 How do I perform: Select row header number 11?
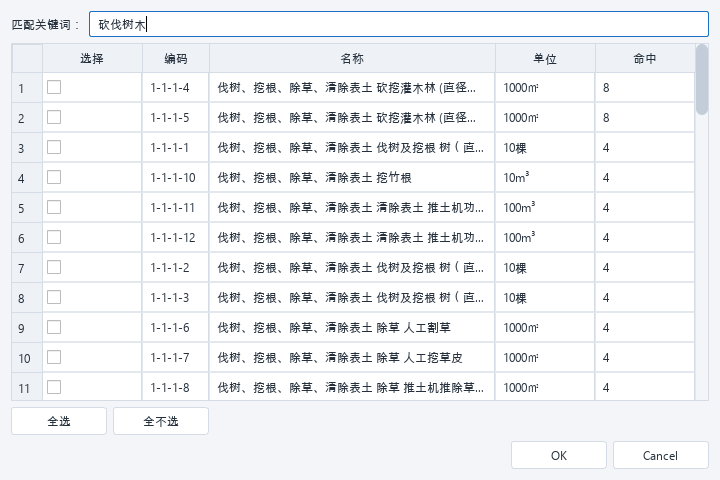27,387
